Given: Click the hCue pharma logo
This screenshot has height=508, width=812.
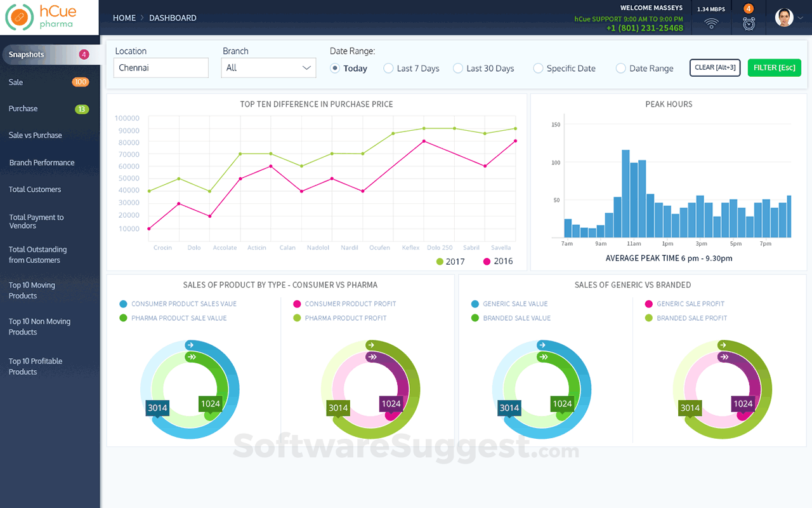Looking at the screenshot, I should [x=41, y=17].
